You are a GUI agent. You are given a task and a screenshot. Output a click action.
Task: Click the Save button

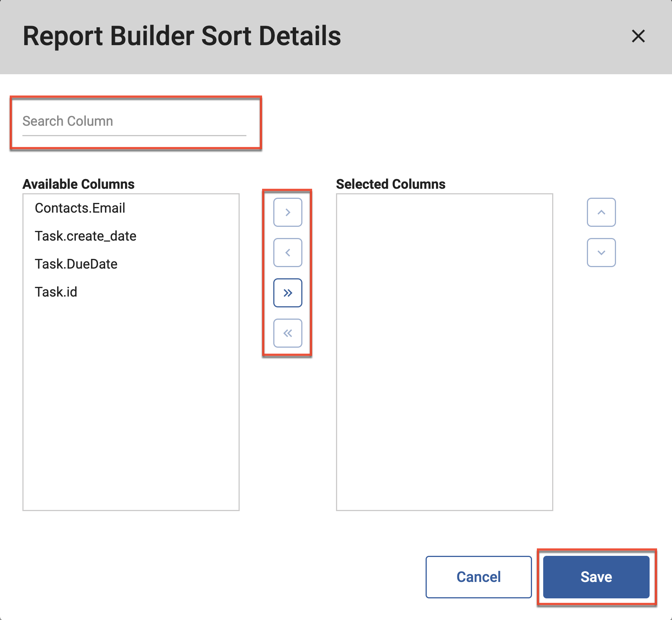click(595, 577)
